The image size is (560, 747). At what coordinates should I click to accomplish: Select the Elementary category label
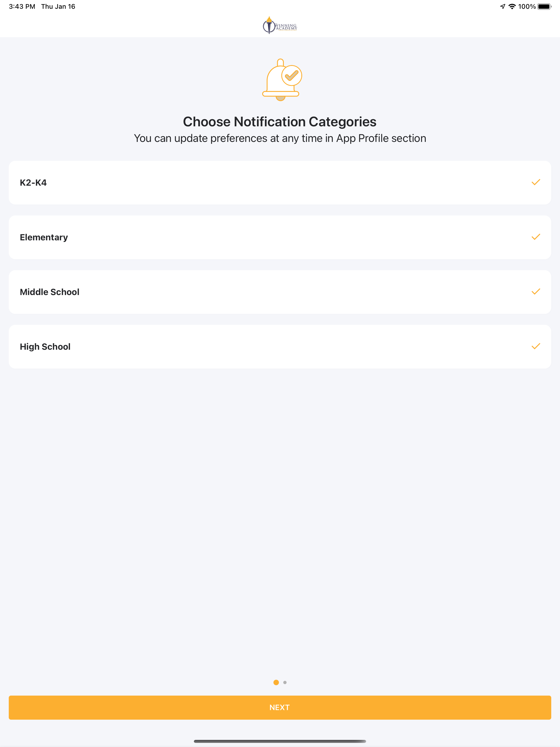(x=44, y=237)
